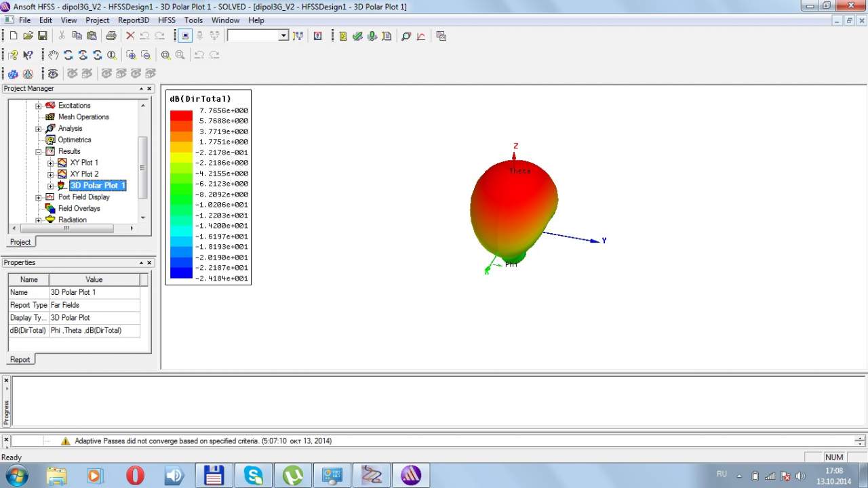Expand the Excitations tree node
The height and width of the screenshot is (488, 868).
click(x=39, y=106)
